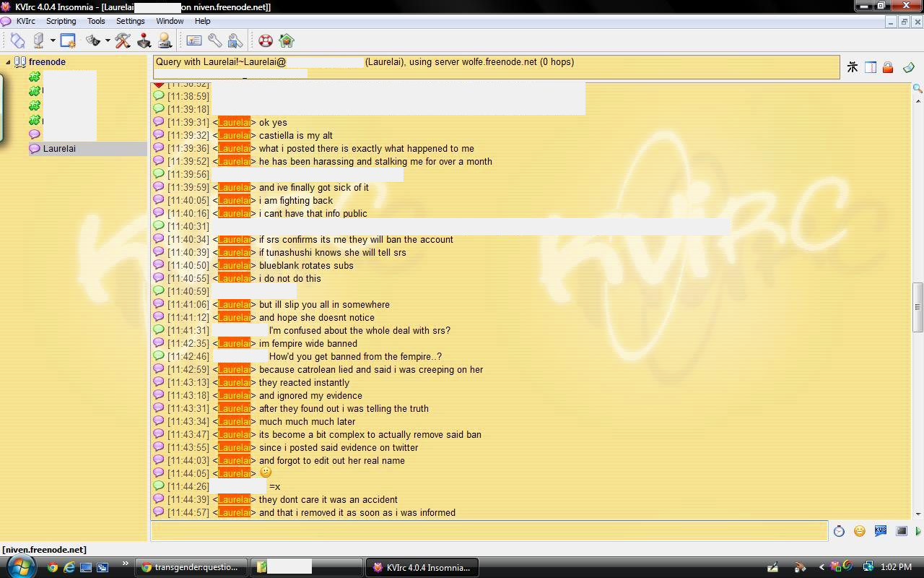Open the Options dialog window icon
The width and height of the screenshot is (924, 578).
point(67,40)
